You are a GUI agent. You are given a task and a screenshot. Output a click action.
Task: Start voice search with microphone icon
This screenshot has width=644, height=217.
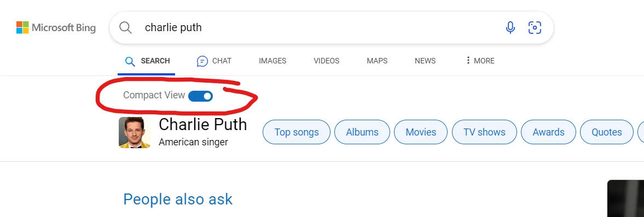[x=510, y=27]
